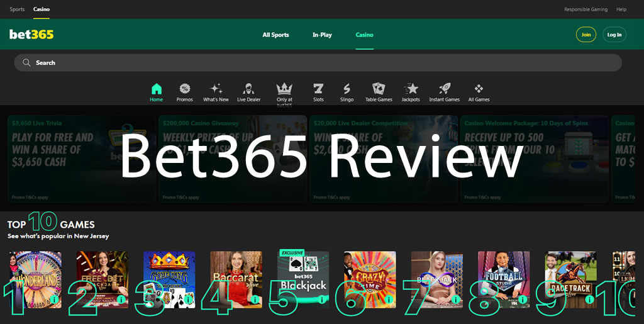Click the Log In button
Viewport: 644px width, 324px height.
(x=614, y=35)
